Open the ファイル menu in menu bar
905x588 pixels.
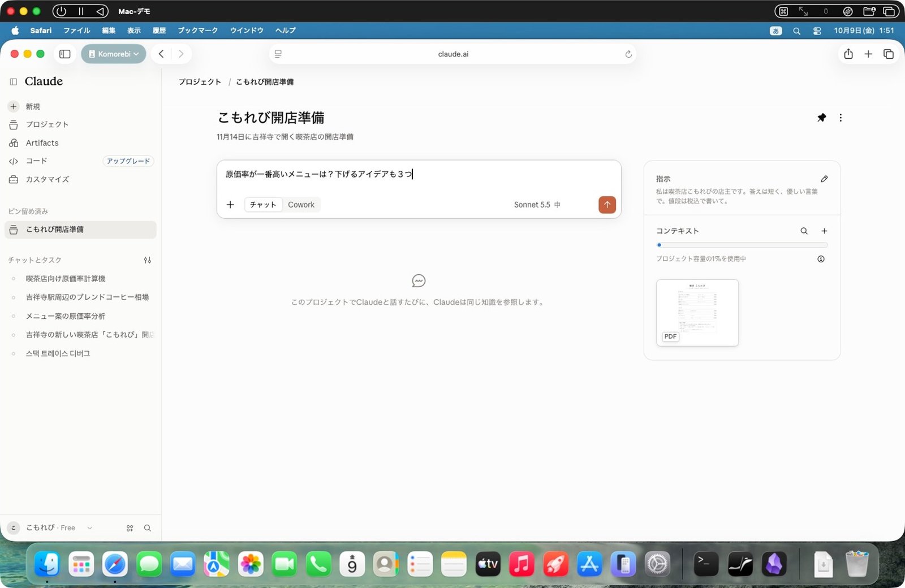(76, 31)
